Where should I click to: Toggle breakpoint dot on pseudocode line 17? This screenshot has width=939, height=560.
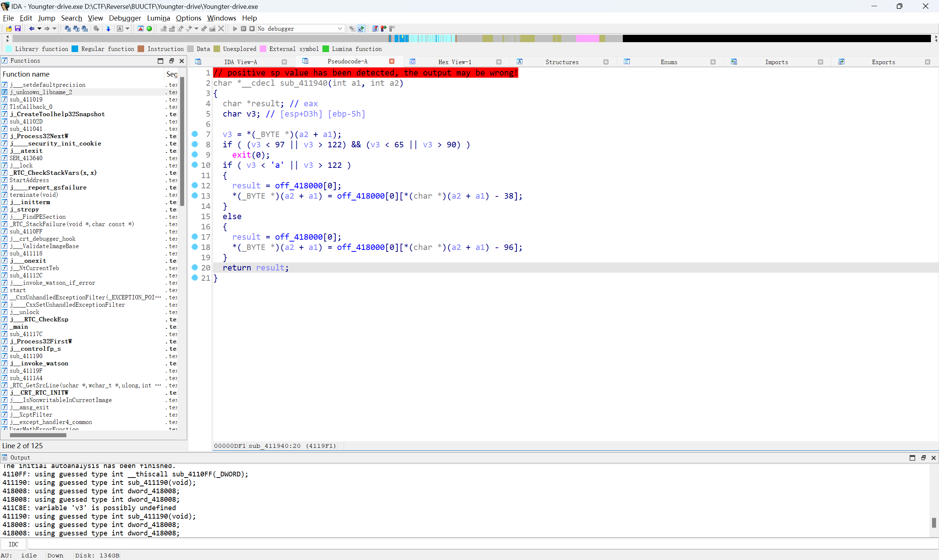coord(195,237)
